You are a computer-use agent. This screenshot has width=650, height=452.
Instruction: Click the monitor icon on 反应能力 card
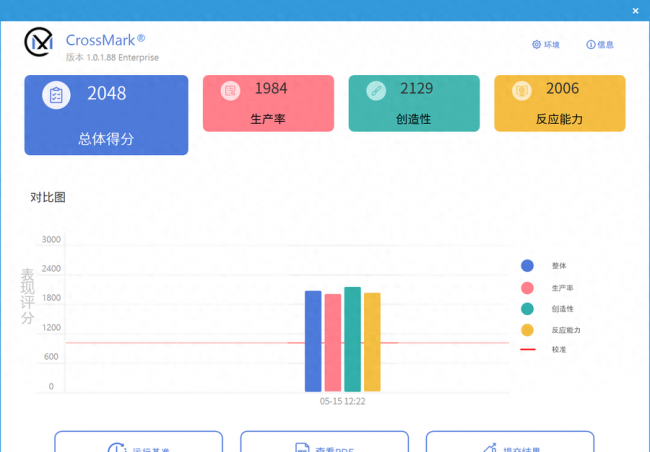tap(522, 90)
